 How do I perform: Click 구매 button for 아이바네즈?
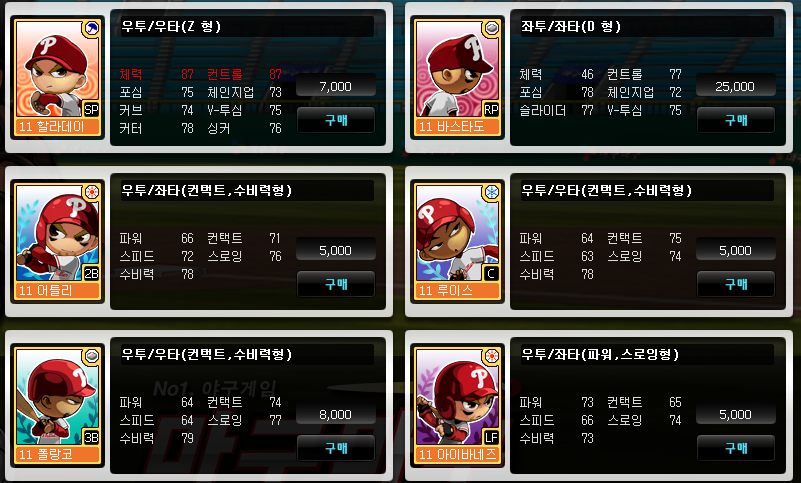coord(736,448)
